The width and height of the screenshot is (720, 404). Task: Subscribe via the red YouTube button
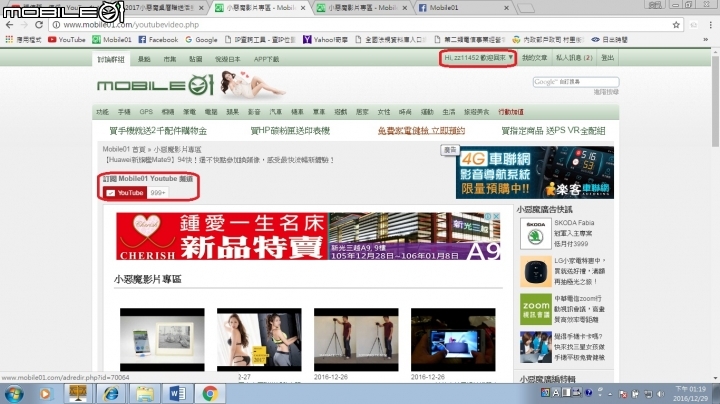(124, 193)
